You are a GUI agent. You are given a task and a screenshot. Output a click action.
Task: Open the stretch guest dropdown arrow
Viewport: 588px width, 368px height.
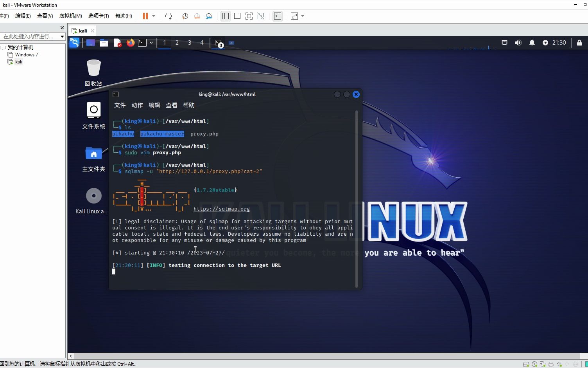[303, 16]
